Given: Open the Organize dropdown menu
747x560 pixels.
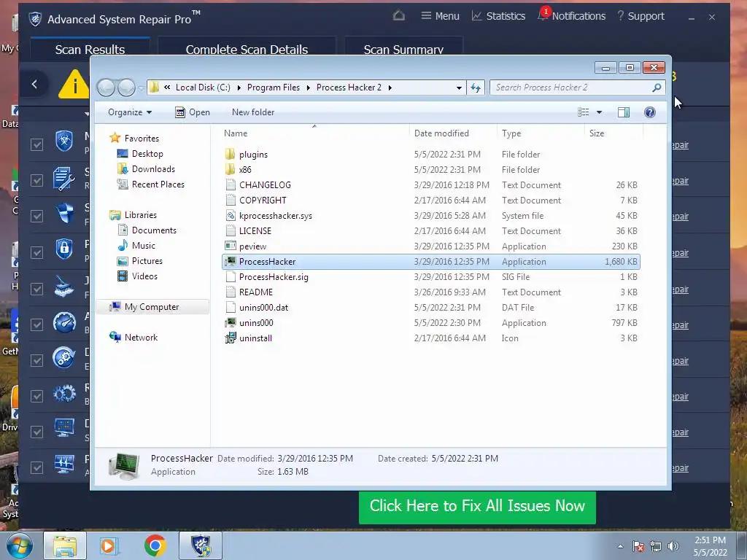Looking at the screenshot, I should pyautogui.click(x=130, y=112).
